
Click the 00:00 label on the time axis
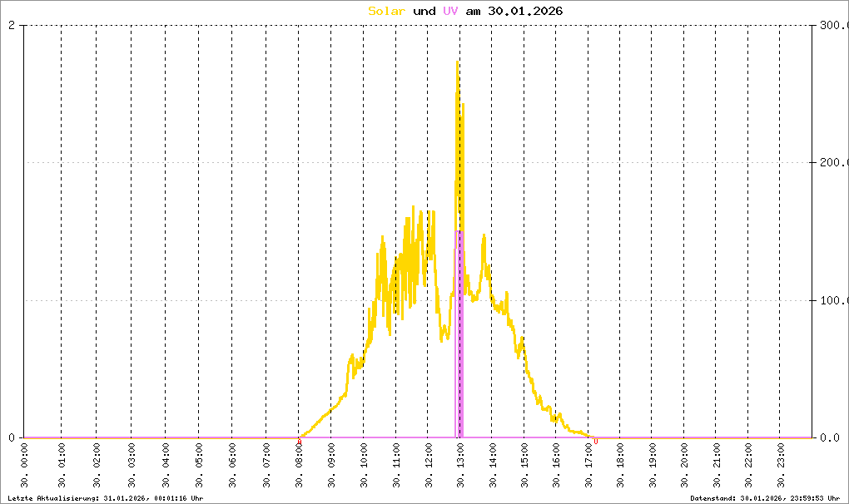click(27, 458)
